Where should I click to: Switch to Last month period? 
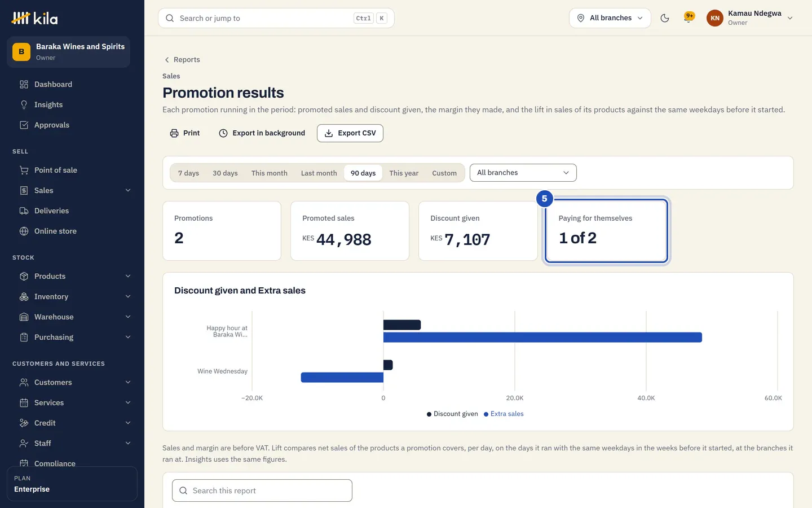pyautogui.click(x=319, y=173)
